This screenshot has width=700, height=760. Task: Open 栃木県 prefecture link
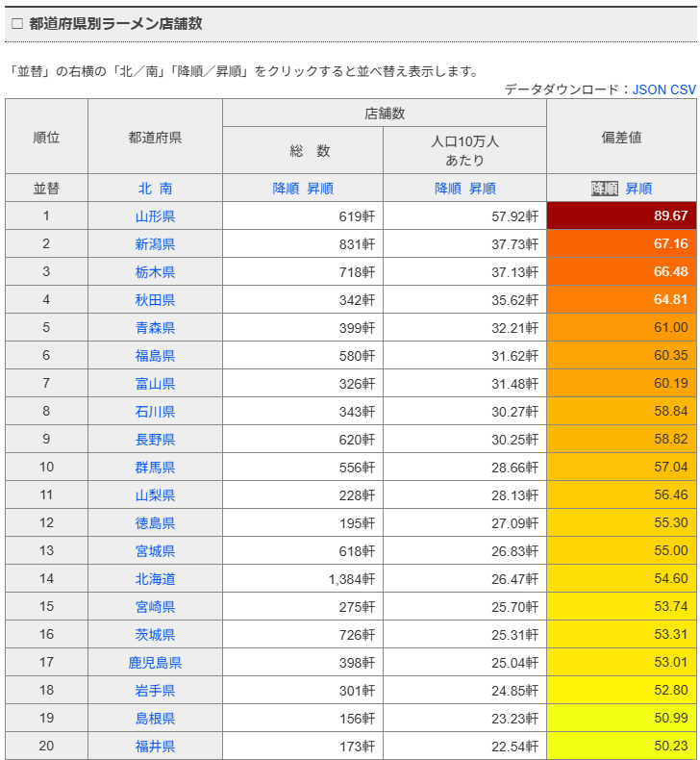pos(155,272)
